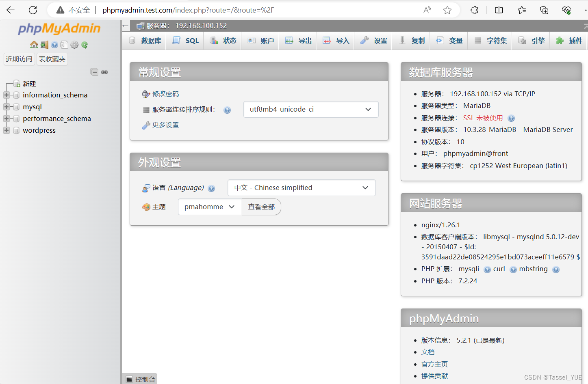Click the mysql database cylinder icon

(16, 107)
